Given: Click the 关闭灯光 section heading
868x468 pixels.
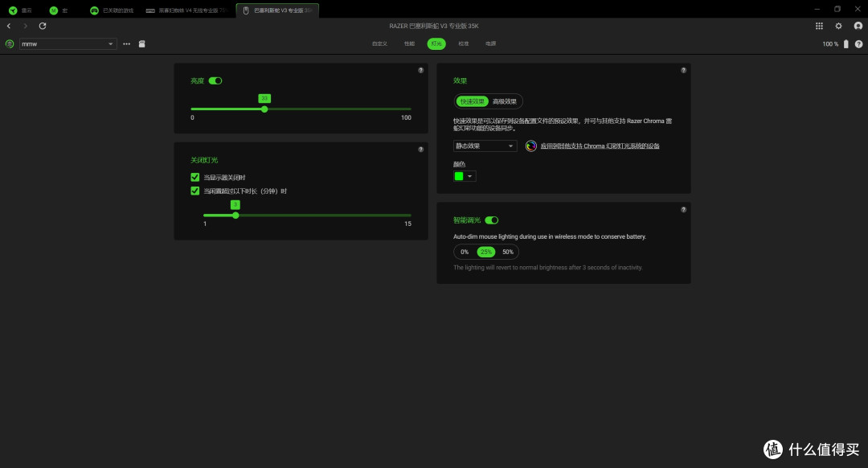Looking at the screenshot, I should (204, 160).
